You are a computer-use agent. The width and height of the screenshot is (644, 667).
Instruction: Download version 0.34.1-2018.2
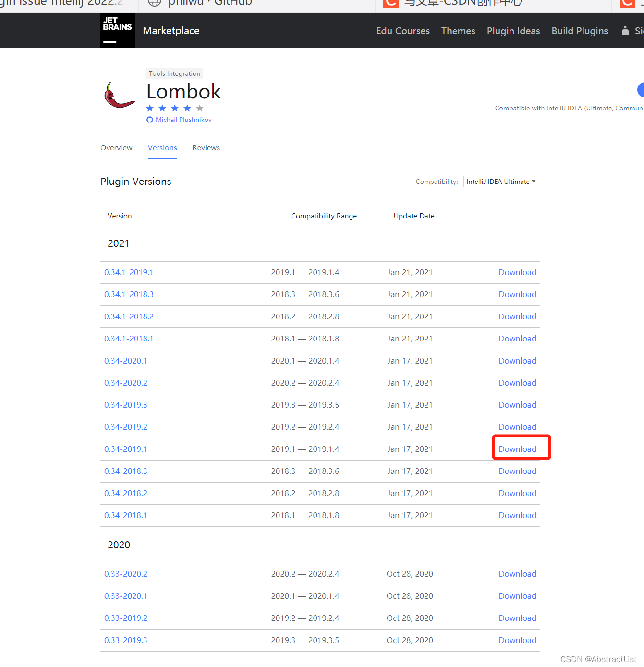(x=517, y=316)
